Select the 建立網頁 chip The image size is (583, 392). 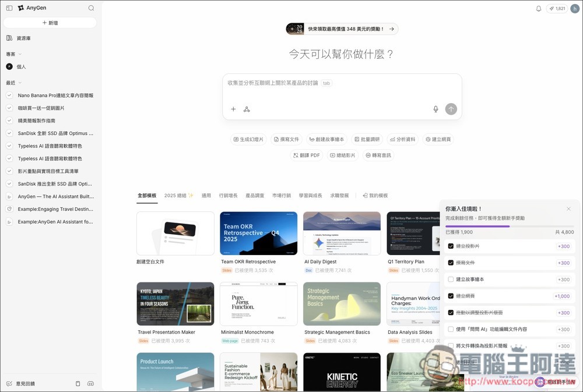coord(438,139)
